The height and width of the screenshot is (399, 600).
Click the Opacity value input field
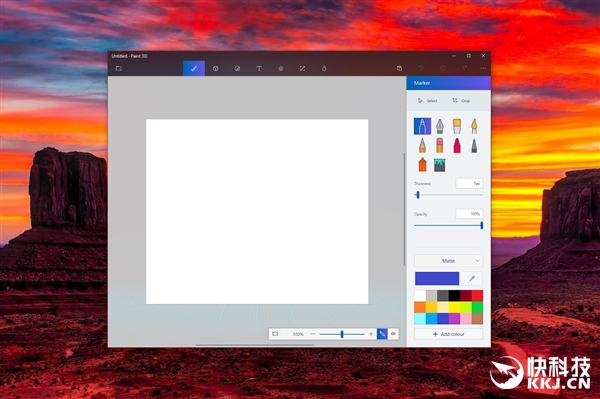(x=470, y=214)
